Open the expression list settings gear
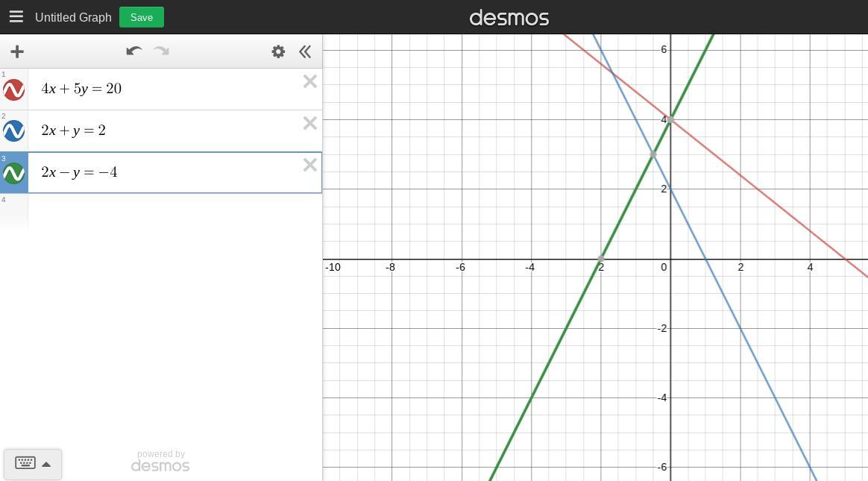This screenshot has width=868, height=481. click(x=278, y=51)
